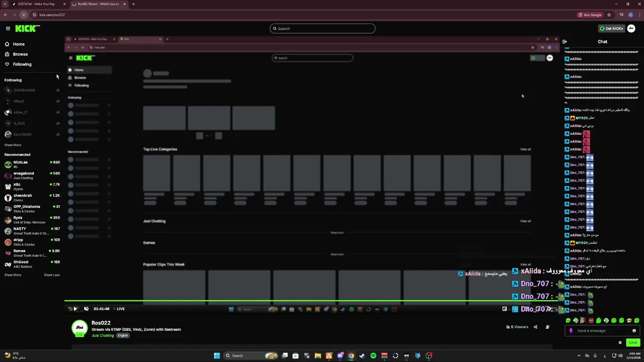Screen dimensions: 644x362
Task: Pick the red angry emote in quick row
Action: 591,320
